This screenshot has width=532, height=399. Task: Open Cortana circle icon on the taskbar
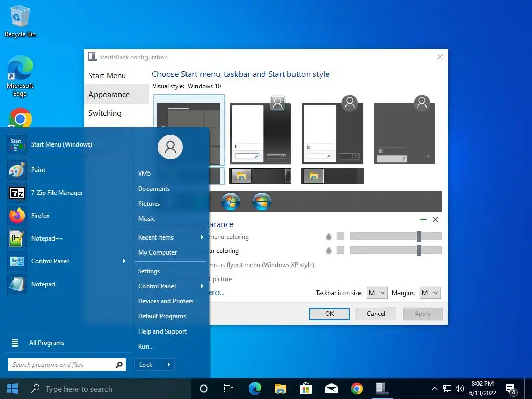point(204,389)
